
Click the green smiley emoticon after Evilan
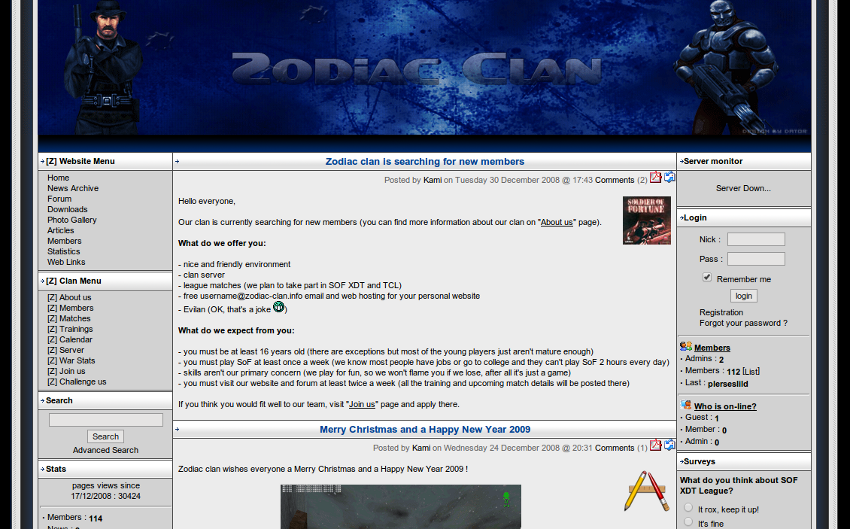[x=279, y=307]
